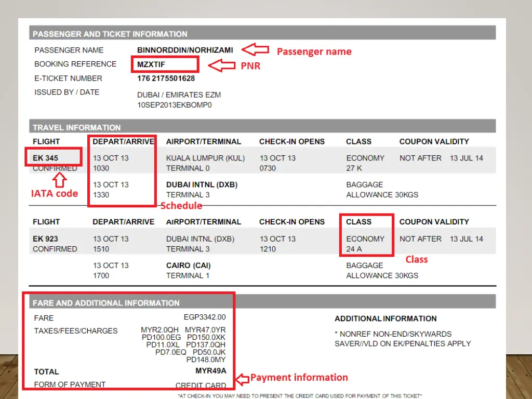The image size is (532, 399).
Task: Click the 1700 arrival time
Action: (101, 275)
